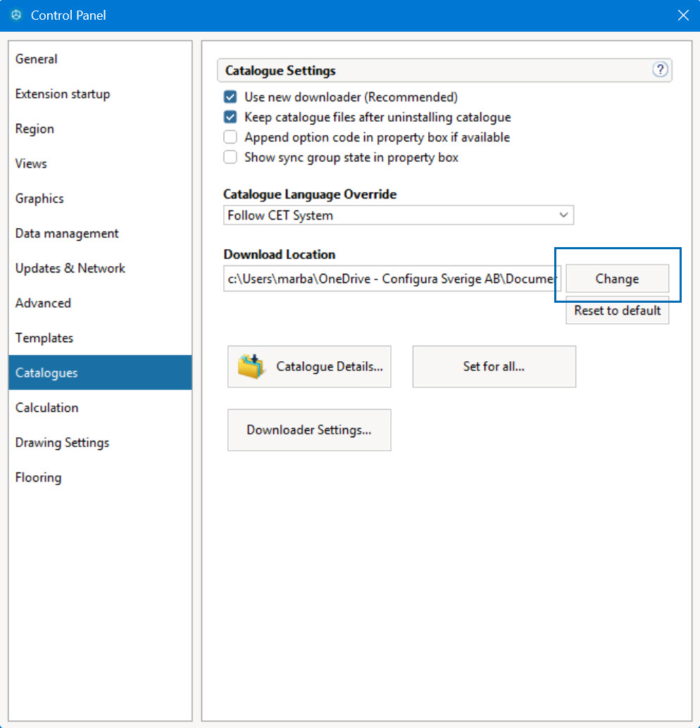Select Extension startup in sidebar
Image resolution: width=700 pixels, height=728 pixels.
tap(100, 94)
